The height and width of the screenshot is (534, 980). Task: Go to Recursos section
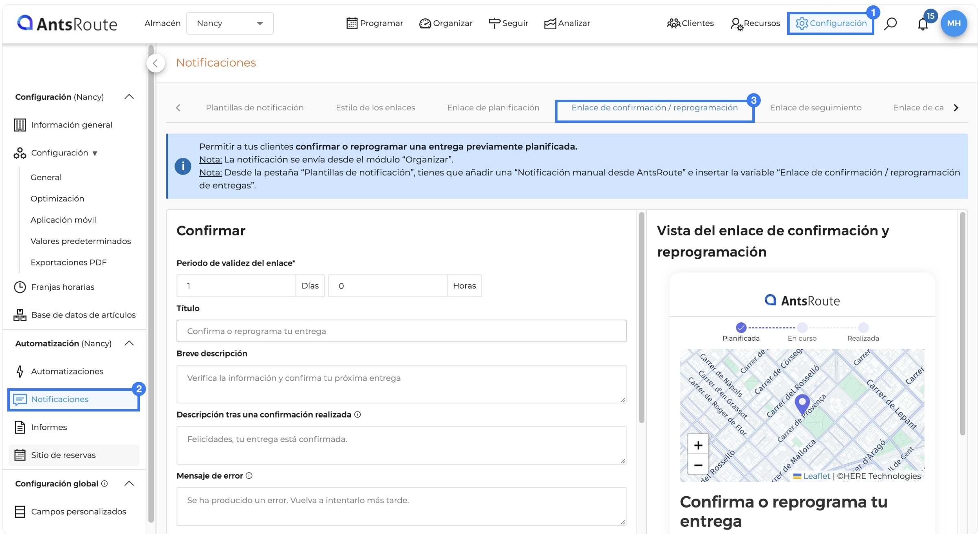click(x=755, y=23)
